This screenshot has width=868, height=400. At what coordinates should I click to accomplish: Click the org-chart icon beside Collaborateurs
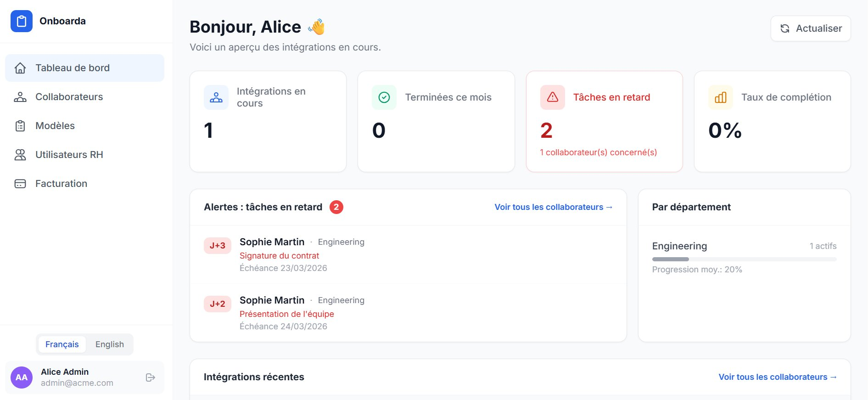(20, 97)
